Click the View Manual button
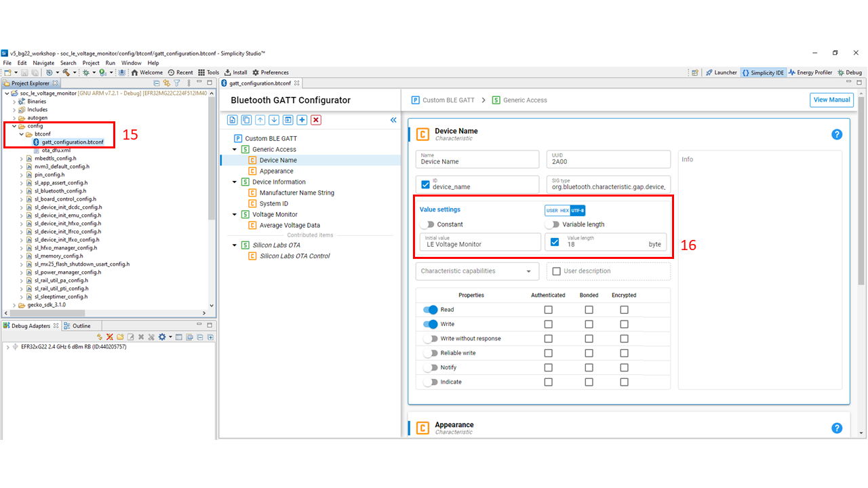This screenshot has width=868, height=488. click(x=831, y=100)
